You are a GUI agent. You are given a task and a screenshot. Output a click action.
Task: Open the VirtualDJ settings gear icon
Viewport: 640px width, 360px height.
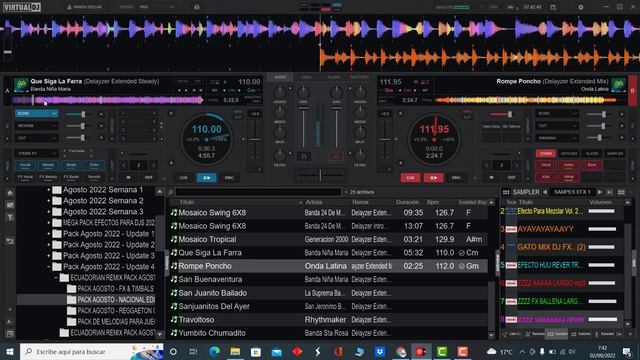[x=580, y=7]
